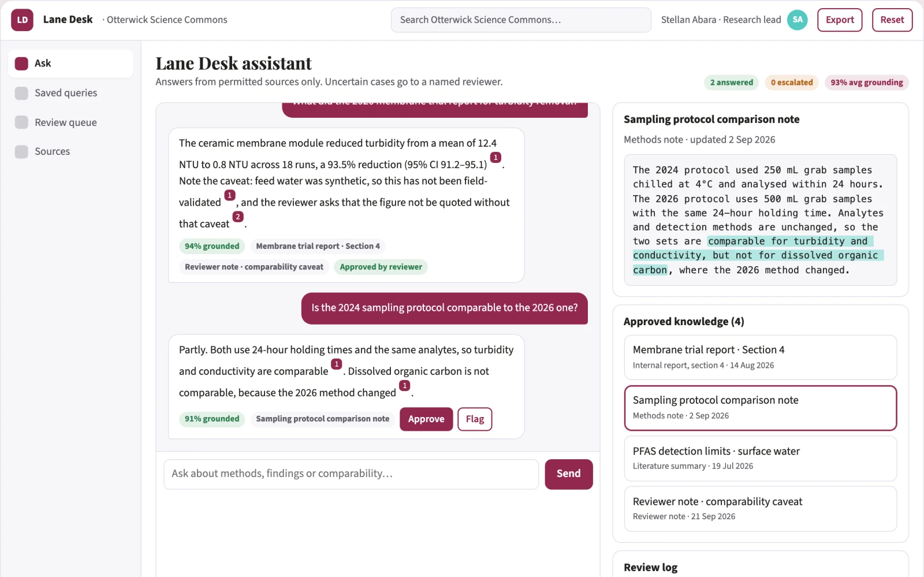Open citation 1 after the word 'validated'
The height and width of the screenshot is (577, 924).
click(229, 195)
